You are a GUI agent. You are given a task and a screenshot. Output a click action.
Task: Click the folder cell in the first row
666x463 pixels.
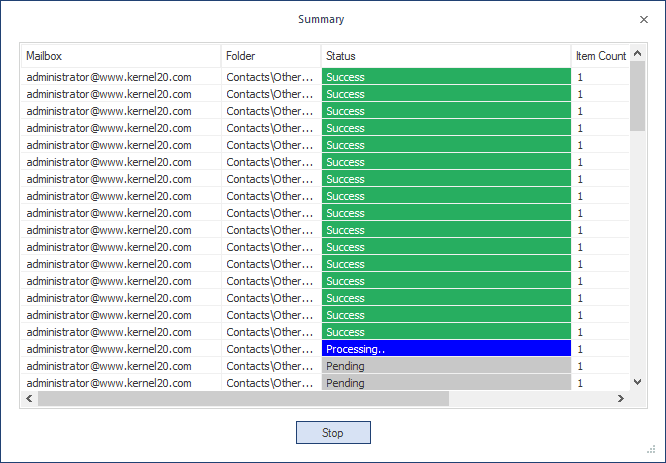(x=271, y=77)
